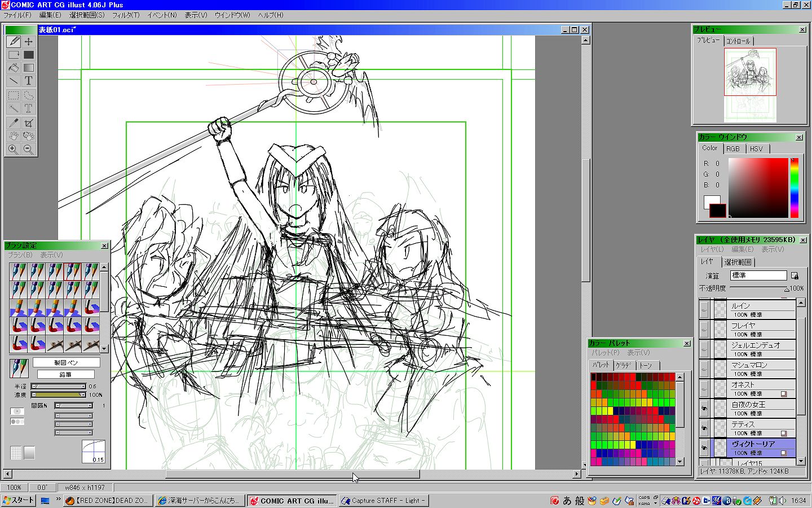Show the ルイン layer

click(x=704, y=310)
